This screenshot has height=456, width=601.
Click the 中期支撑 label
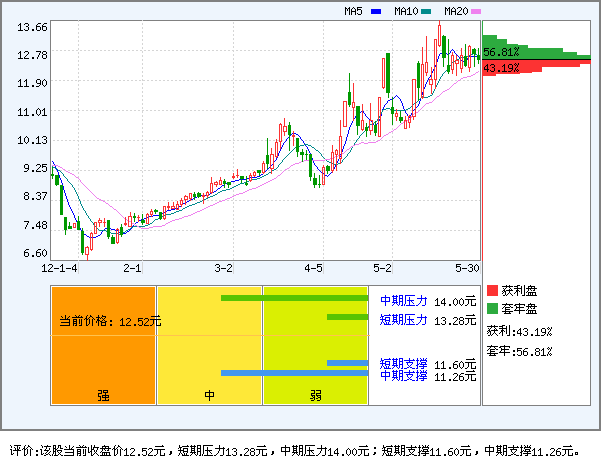tap(404, 375)
